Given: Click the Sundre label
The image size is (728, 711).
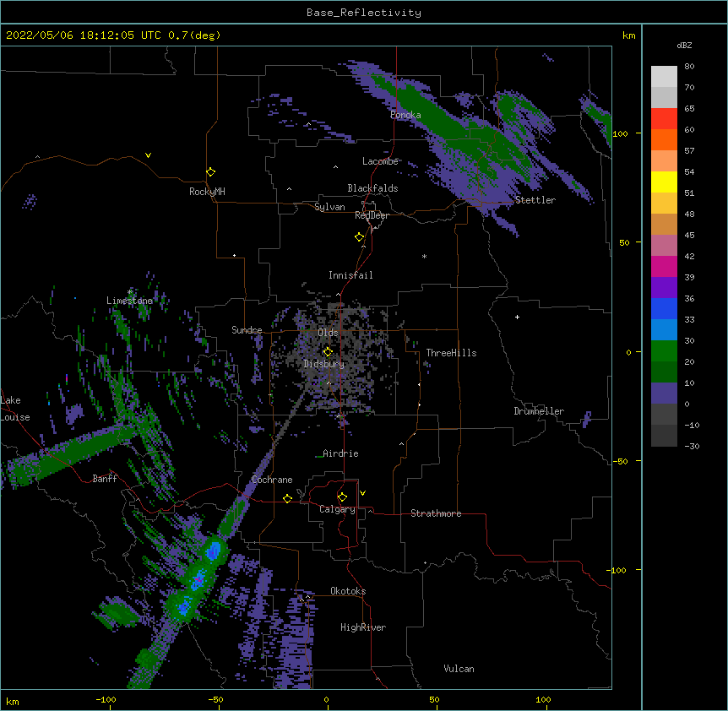Looking at the screenshot, I should pyautogui.click(x=247, y=330).
